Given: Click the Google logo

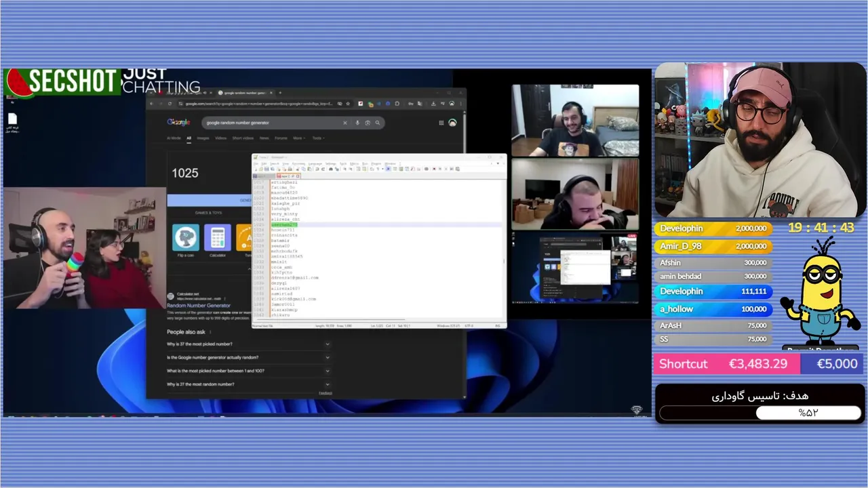Looking at the screenshot, I should coord(178,122).
